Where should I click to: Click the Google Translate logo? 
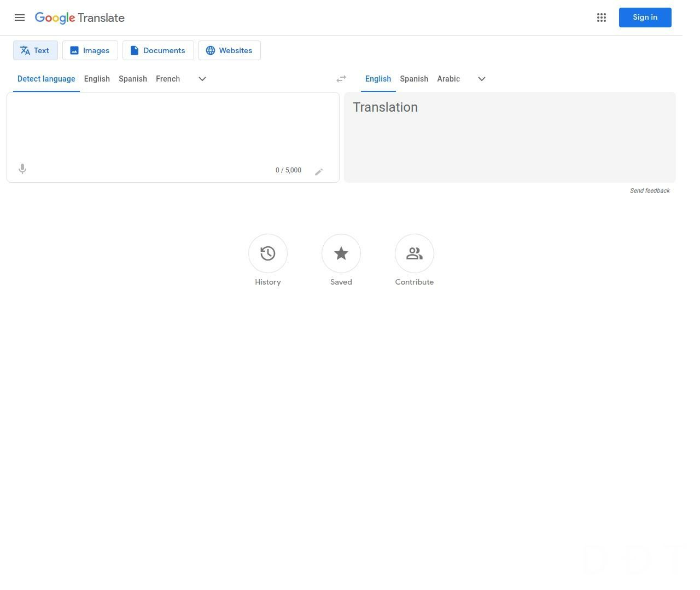[x=80, y=18]
